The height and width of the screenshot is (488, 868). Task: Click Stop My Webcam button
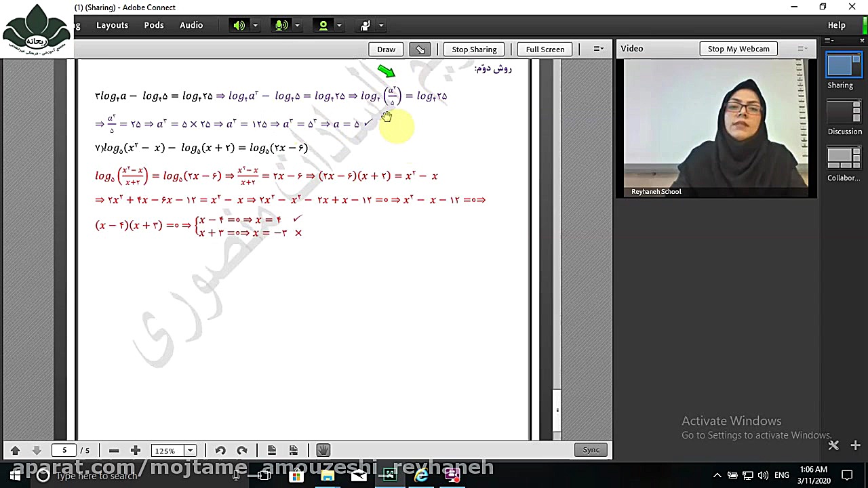click(x=738, y=49)
